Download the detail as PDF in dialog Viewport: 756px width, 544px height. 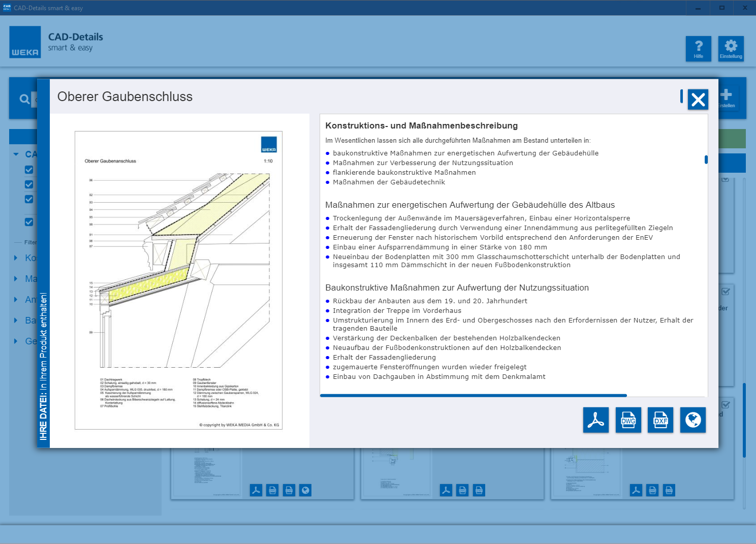click(596, 420)
